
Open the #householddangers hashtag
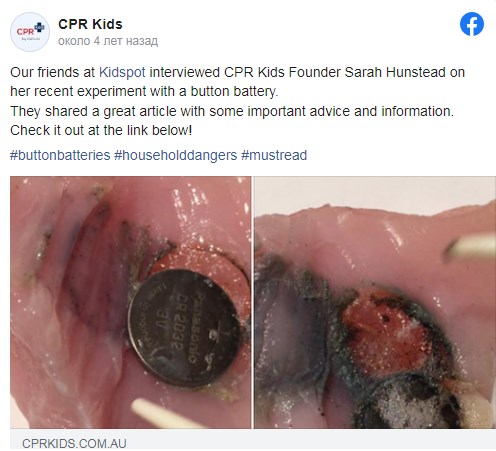pos(175,155)
